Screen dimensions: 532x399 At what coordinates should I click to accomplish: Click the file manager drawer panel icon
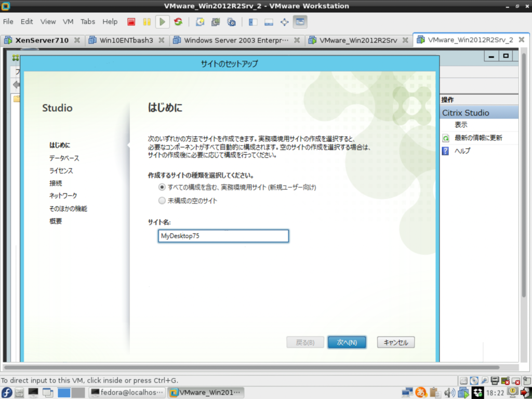[x=19, y=393]
